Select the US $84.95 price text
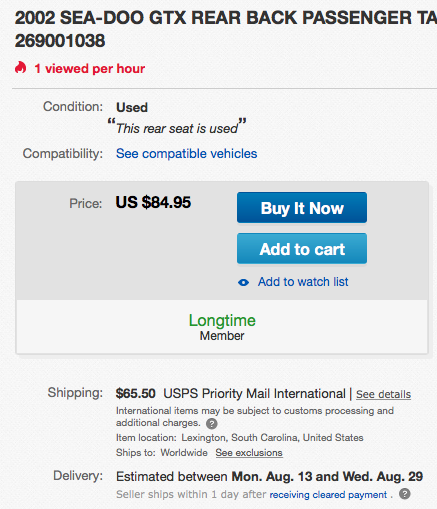 click(x=153, y=202)
